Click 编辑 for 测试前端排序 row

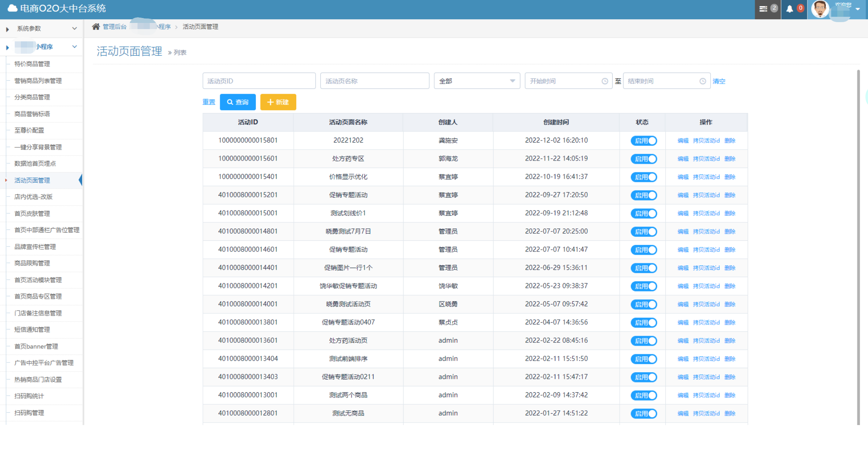(683, 359)
